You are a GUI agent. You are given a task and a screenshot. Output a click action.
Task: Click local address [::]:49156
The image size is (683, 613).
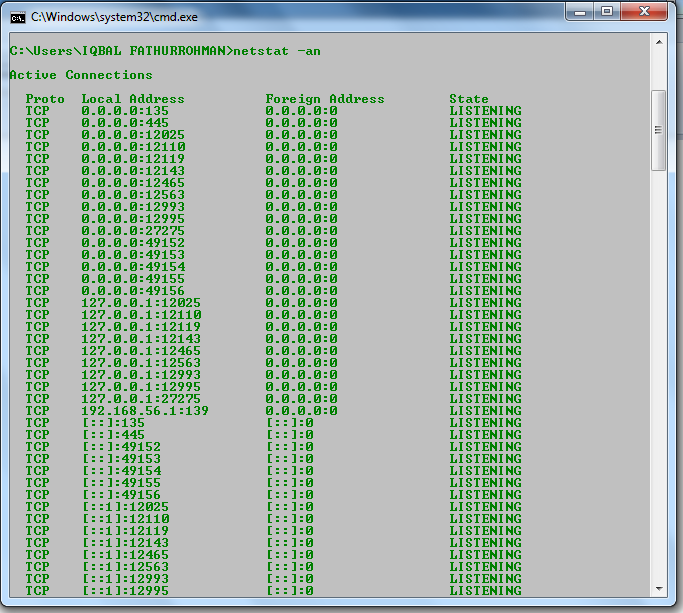coord(122,495)
